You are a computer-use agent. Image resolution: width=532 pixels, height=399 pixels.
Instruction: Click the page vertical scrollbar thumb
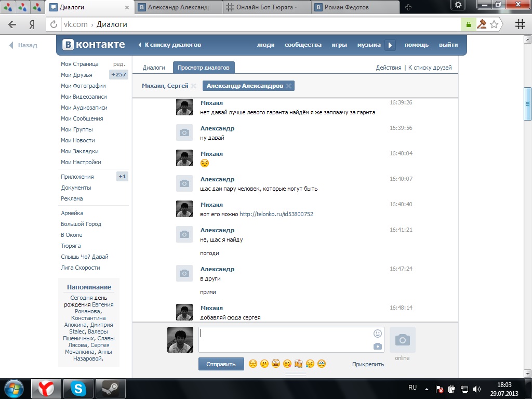pos(527,104)
